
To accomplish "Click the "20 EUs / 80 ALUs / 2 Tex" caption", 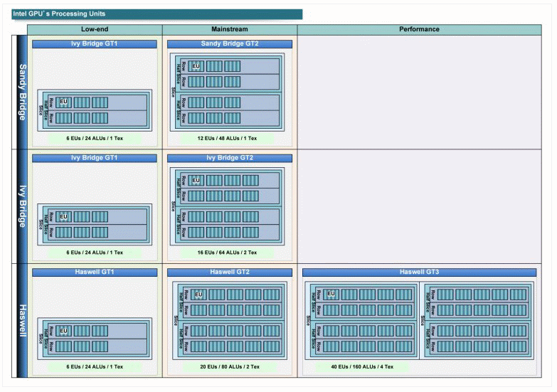I will pos(230,366).
